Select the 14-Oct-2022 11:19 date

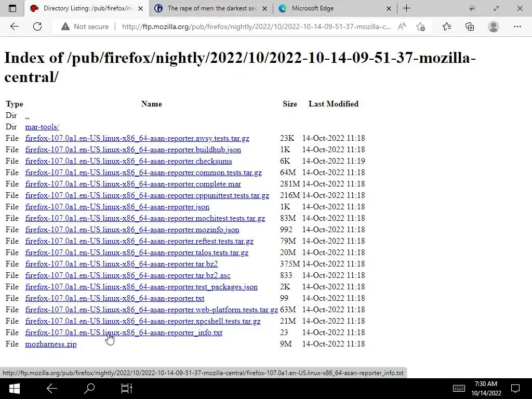[x=334, y=161]
